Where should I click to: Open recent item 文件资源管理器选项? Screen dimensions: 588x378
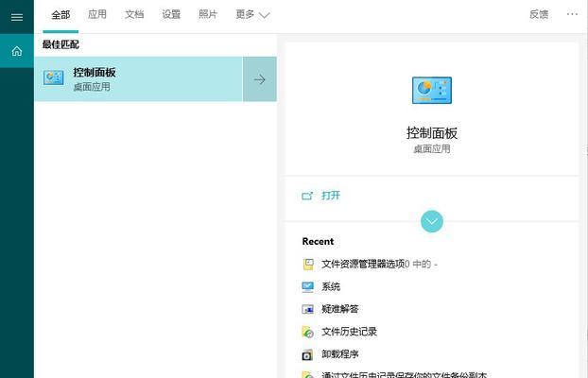(x=379, y=264)
